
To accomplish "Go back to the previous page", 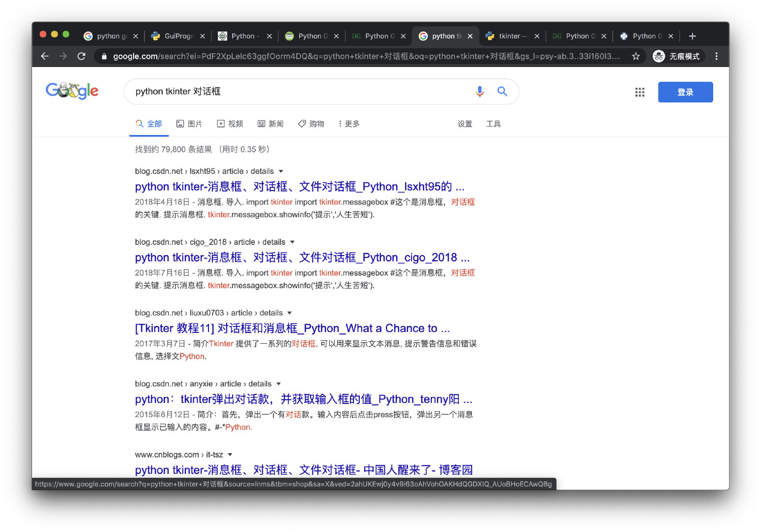I will [45, 56].
